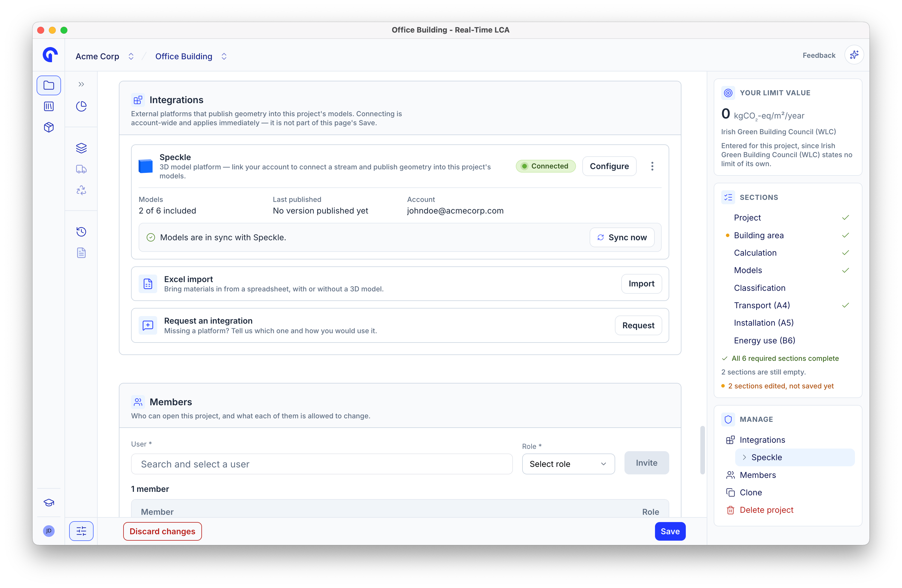
Task: Open the library books icon in sidebar
Action: click(49, 106)
